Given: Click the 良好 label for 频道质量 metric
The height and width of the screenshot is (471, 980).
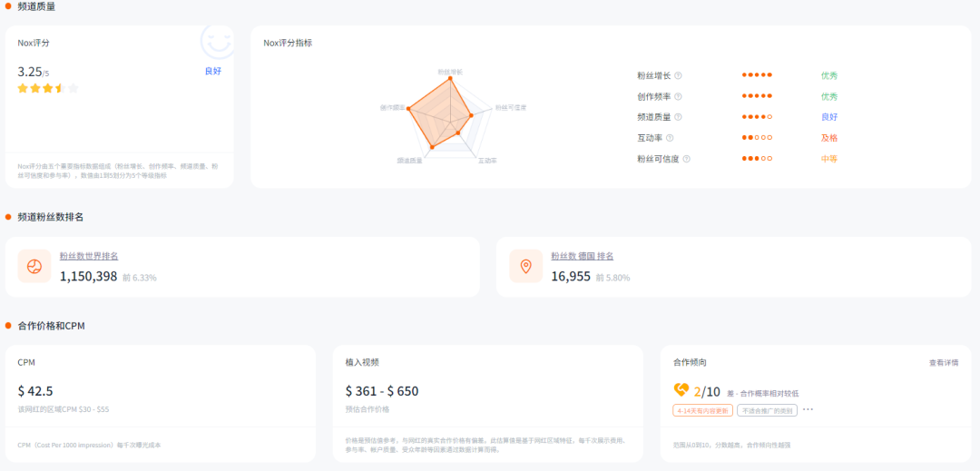Looking at the screenshot, I should tap(829, 117).
